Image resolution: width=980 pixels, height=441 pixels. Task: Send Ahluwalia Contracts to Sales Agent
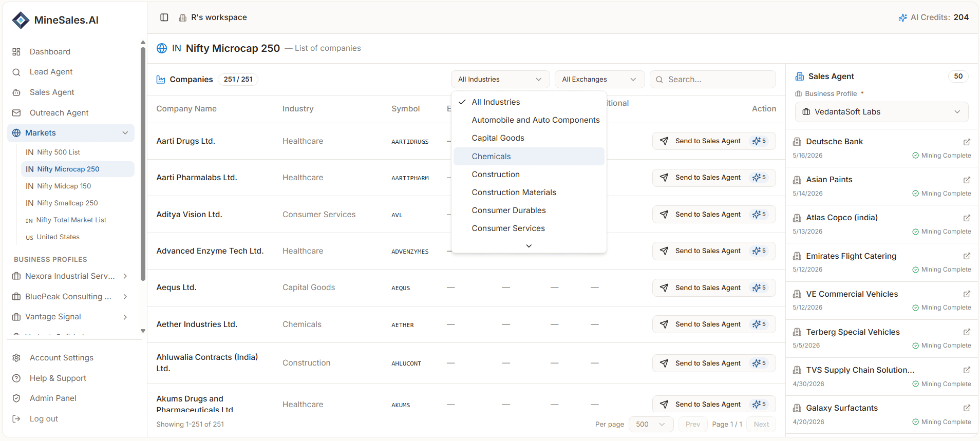pos(714,363)
